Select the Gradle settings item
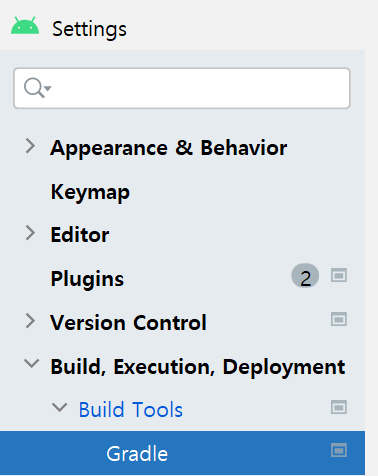378x476 pixels. (182, 453)
